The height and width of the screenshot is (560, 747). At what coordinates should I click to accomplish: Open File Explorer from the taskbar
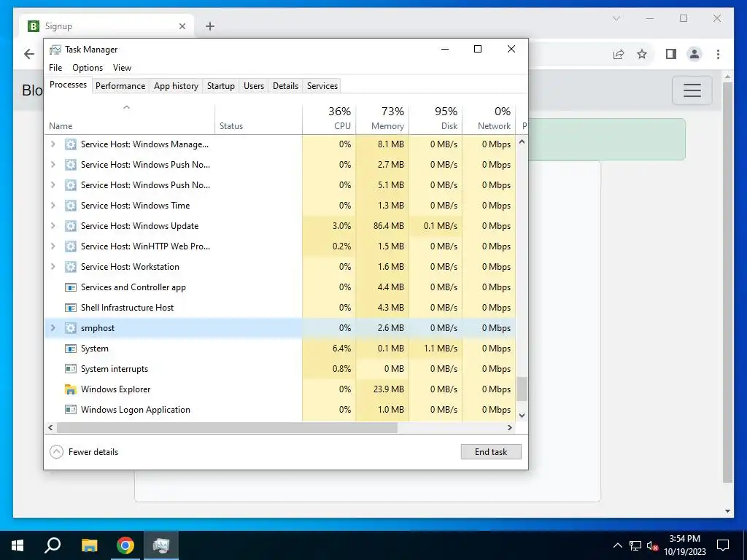(89, 545)
